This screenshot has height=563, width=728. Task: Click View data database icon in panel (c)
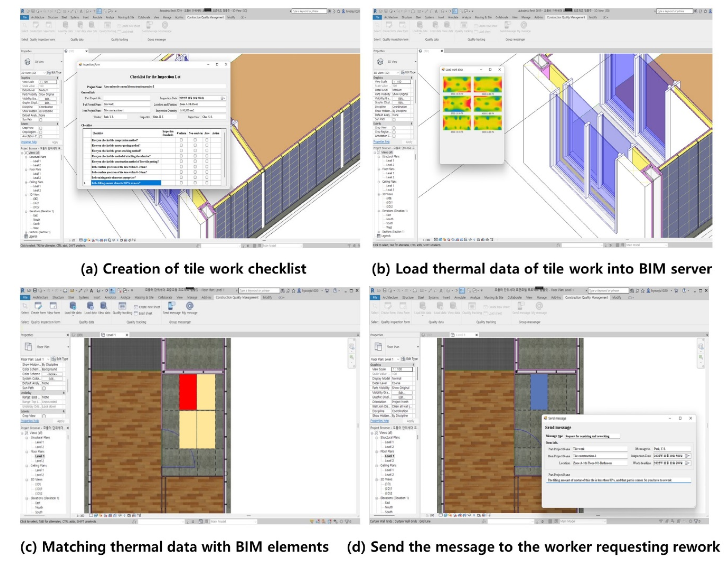103,306
